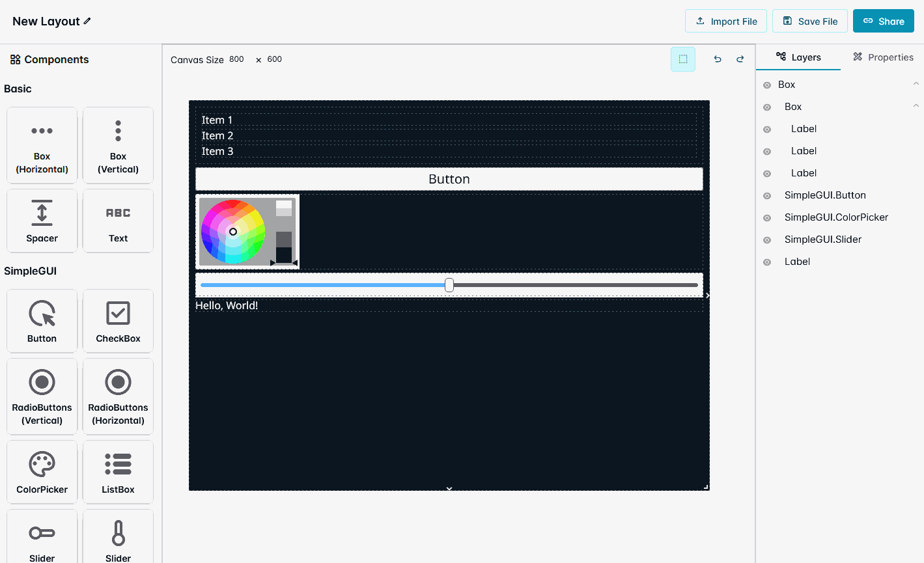Hide the SimpleGUI.ColorPicker layer
924x563 pixels.
click(x=767, y=218)
